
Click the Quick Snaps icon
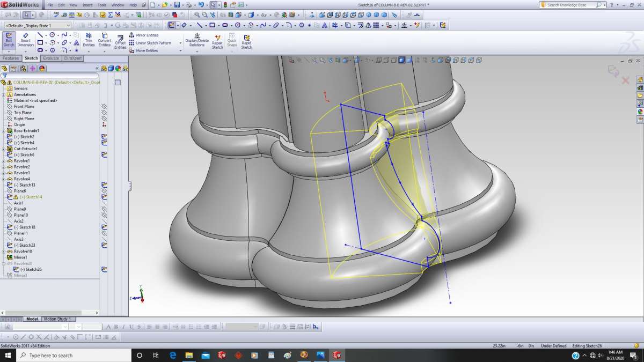(232, 40)
